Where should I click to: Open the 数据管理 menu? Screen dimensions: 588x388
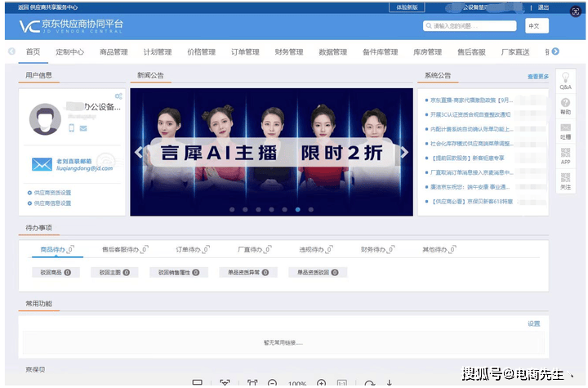333,51
